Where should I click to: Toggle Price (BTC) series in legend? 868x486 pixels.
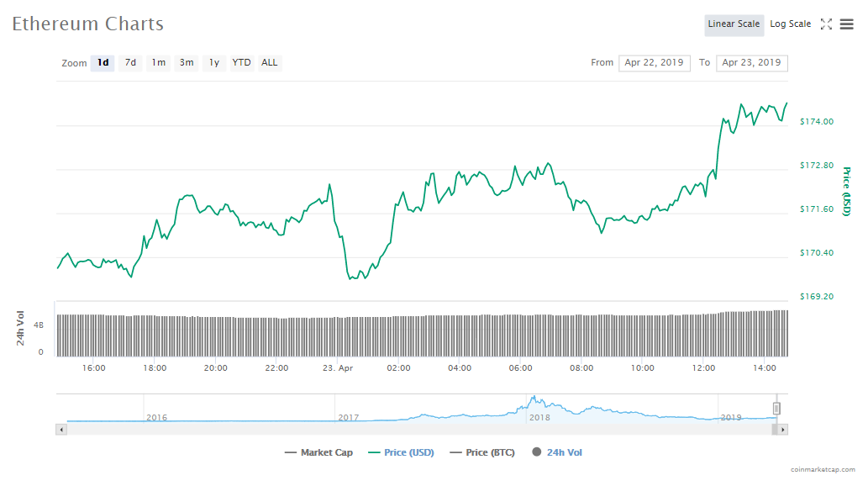[x=483, y=452]
